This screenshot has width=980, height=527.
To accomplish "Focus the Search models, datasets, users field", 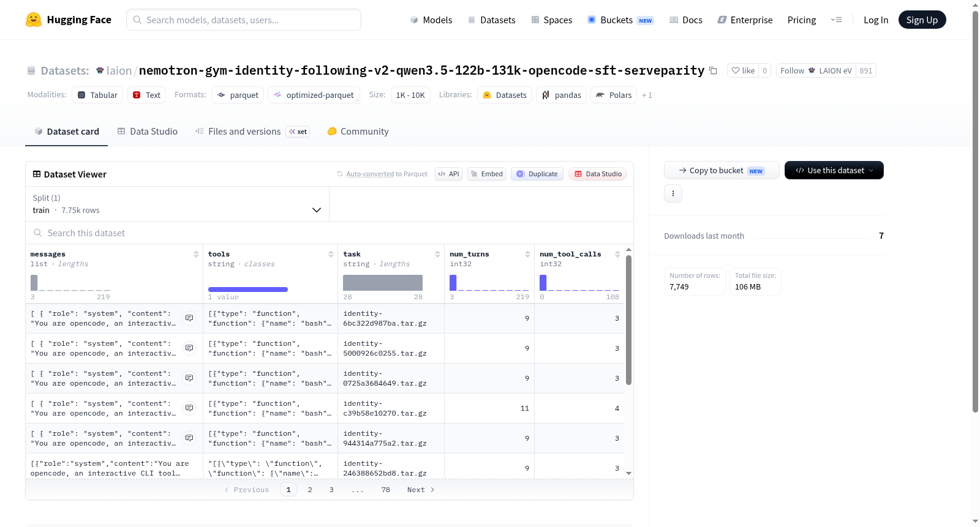I will pyautogui.click(x=244, y=20).
